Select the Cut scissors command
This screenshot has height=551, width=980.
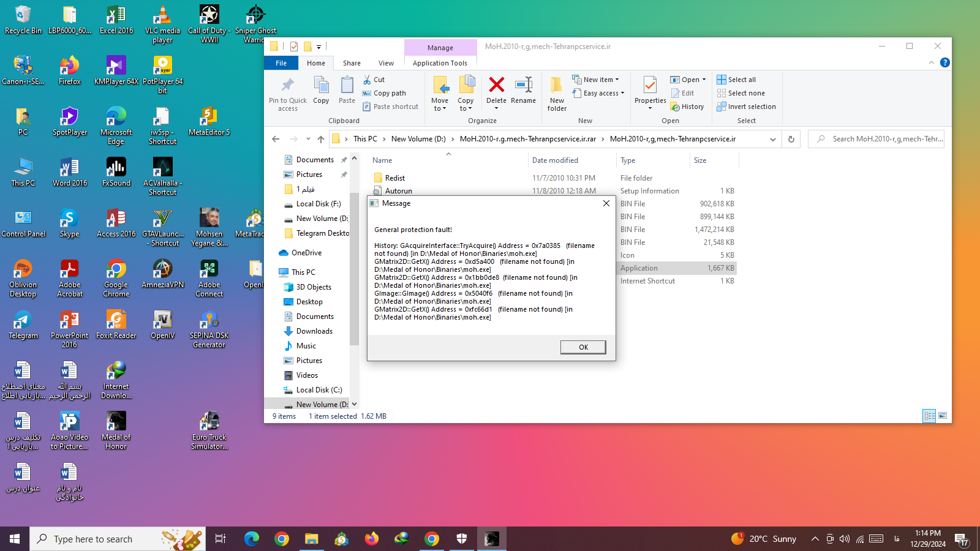click(x=374, y=80)
